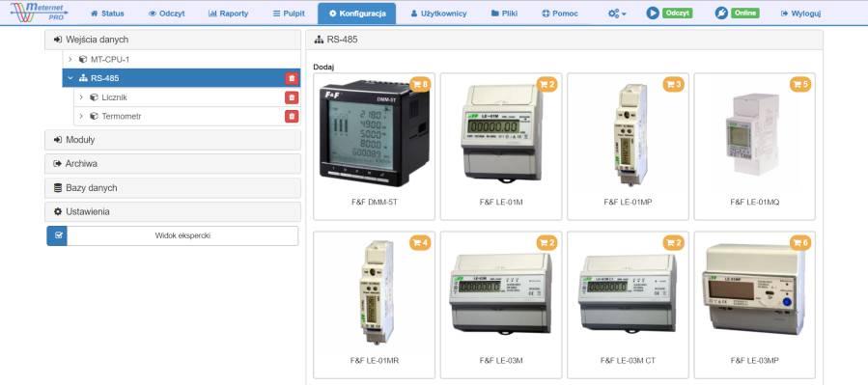Expand the Bazy danych panel

pyautogui.click(x=173, y=187)
